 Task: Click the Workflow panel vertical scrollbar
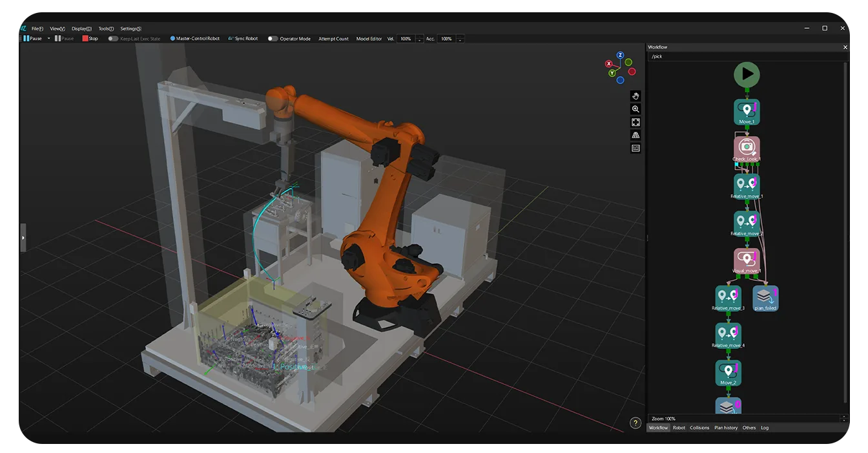846,233
